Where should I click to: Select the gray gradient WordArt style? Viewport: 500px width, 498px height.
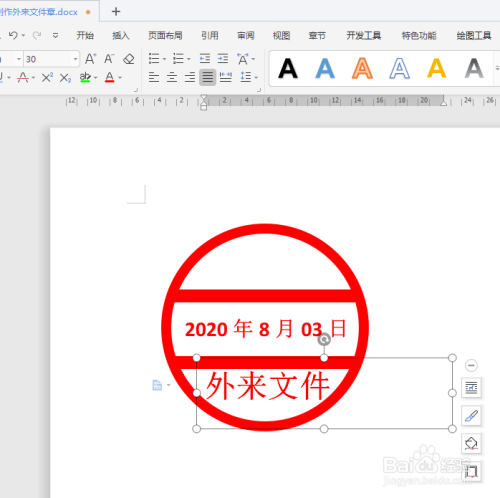coord(474,69)
